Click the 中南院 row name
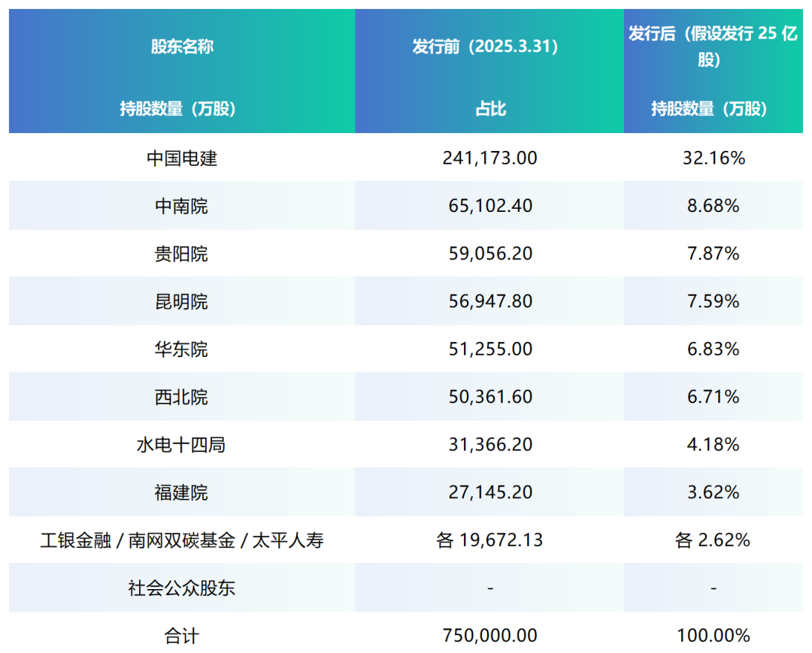Screen dimensions: 812x653 [182, 206]
